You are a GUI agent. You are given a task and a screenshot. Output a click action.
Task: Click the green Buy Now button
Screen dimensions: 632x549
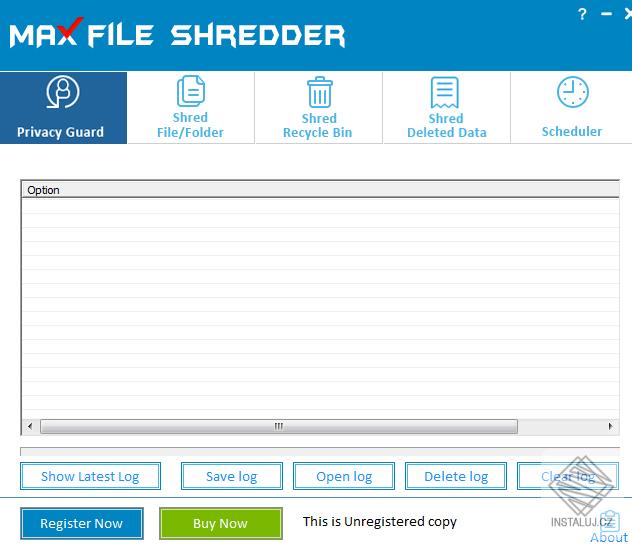[221, 523]
